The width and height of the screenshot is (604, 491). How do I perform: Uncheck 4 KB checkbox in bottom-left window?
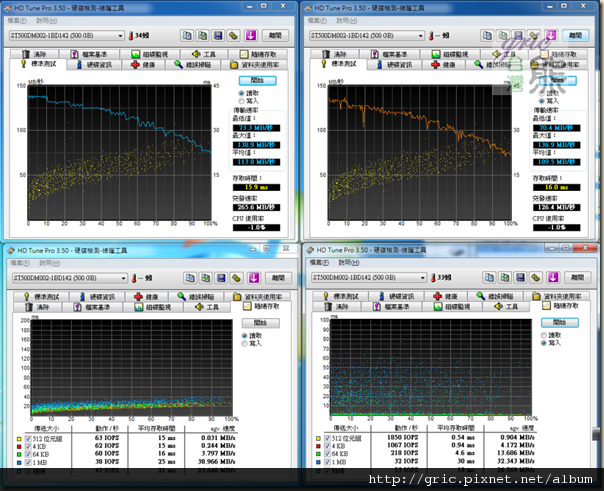[x=28, y=446]
